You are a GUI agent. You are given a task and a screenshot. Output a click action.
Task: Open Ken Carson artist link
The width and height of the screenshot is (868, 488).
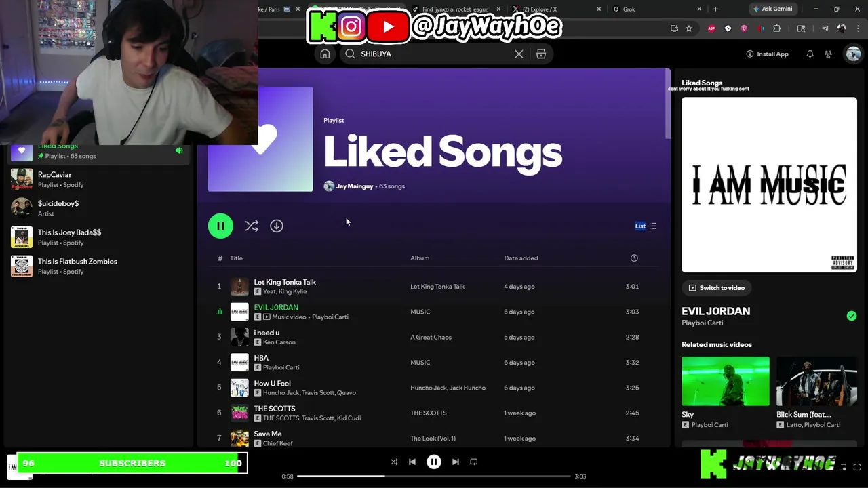pos(281,342)
